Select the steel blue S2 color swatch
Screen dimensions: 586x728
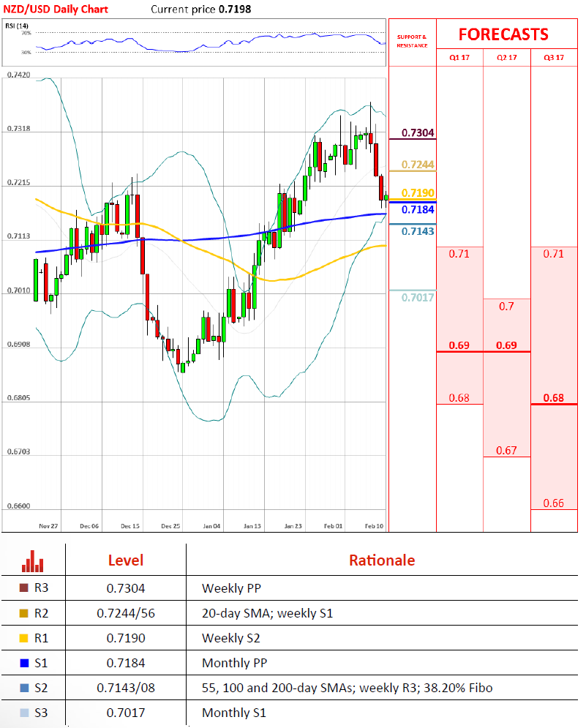tap(24, 688)
